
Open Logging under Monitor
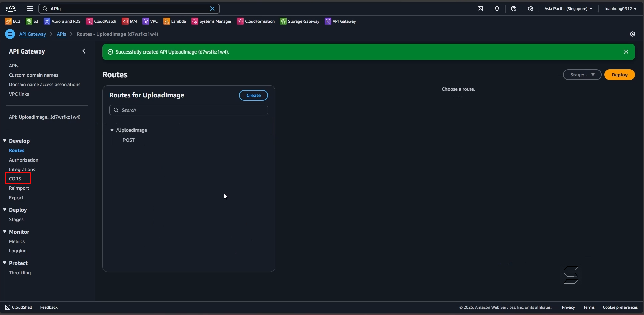17,251
